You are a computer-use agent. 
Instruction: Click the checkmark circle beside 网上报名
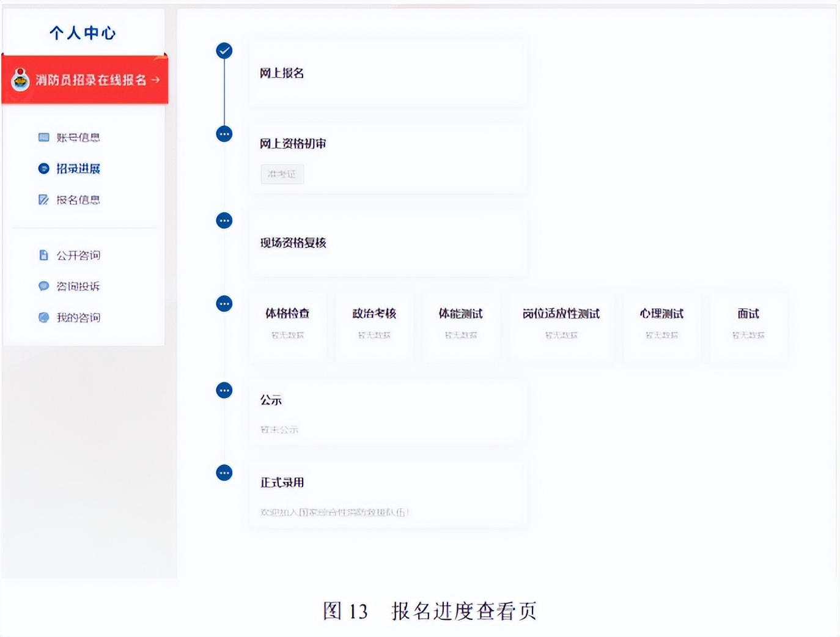point(224,51)
